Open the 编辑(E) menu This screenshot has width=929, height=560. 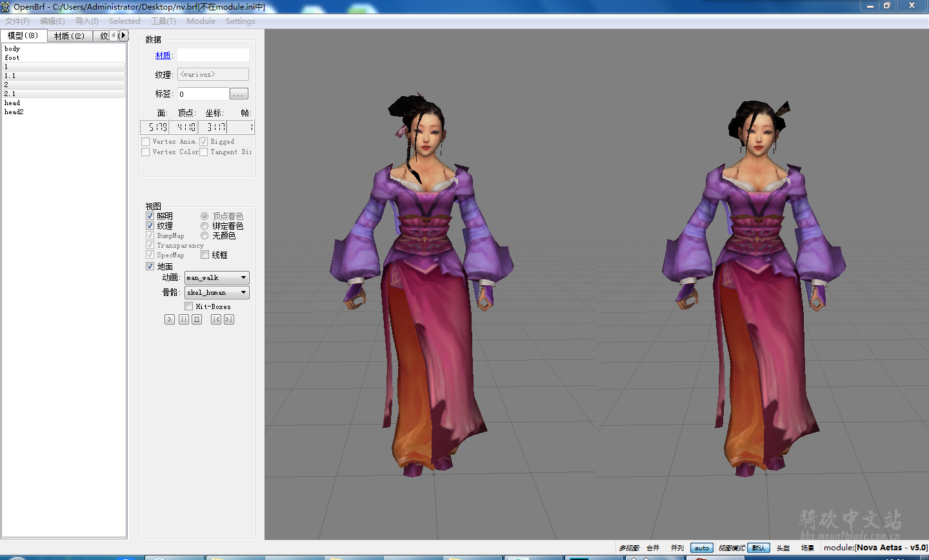[52, 21]
